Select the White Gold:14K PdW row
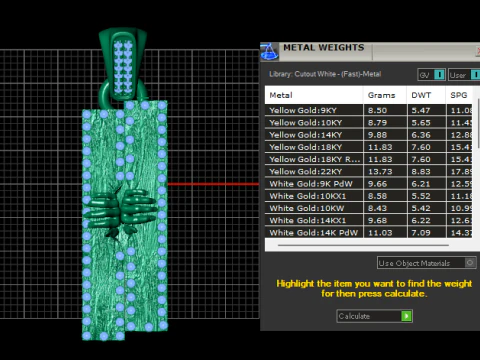This screenshot has height=360, width=480. pos(368,232)
